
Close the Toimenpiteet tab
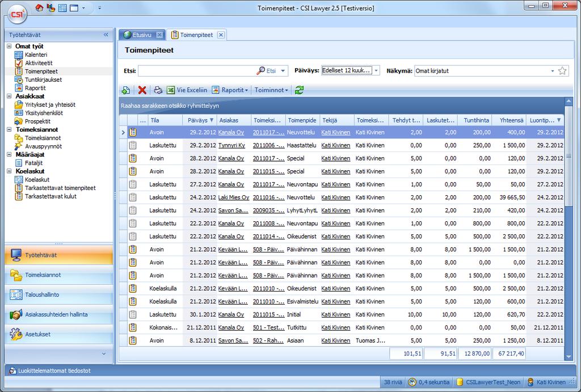click(x=221, y=35)
